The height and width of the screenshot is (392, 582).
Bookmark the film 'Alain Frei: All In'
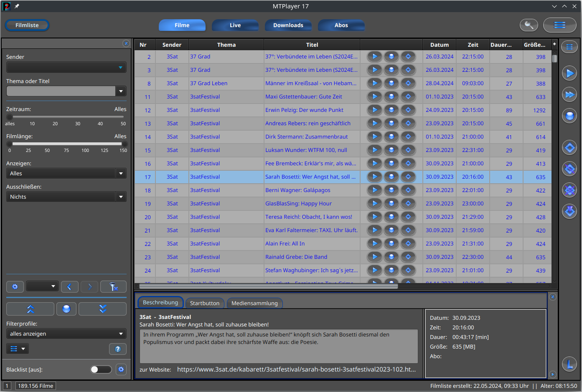(x=408, y=243)
